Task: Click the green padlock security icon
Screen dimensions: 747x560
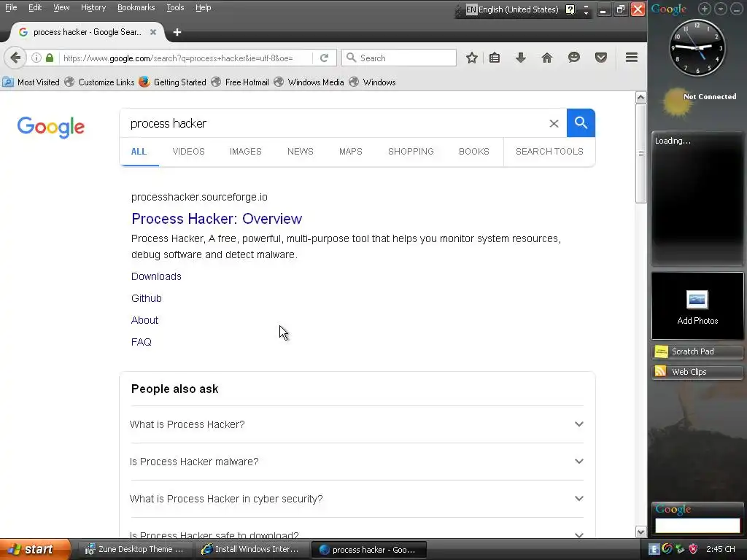Action: point(50,58)
